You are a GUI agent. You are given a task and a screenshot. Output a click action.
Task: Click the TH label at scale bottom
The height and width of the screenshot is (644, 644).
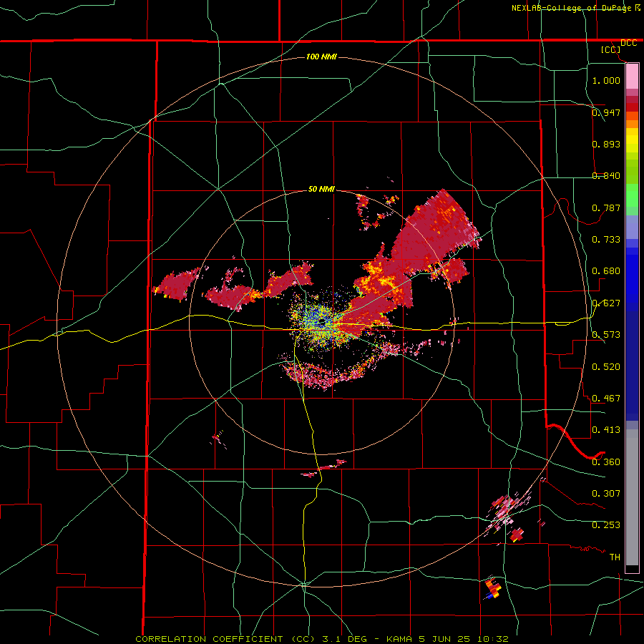615,557
